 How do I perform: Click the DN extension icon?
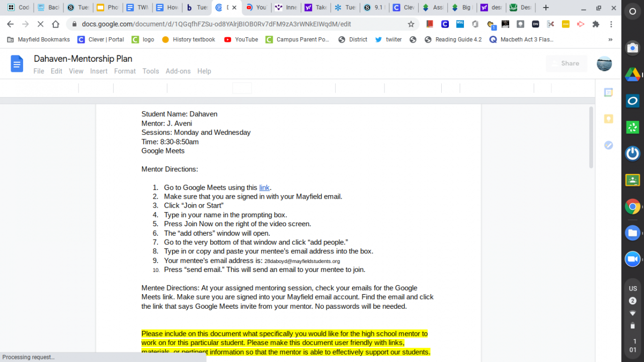coord(535,24)
